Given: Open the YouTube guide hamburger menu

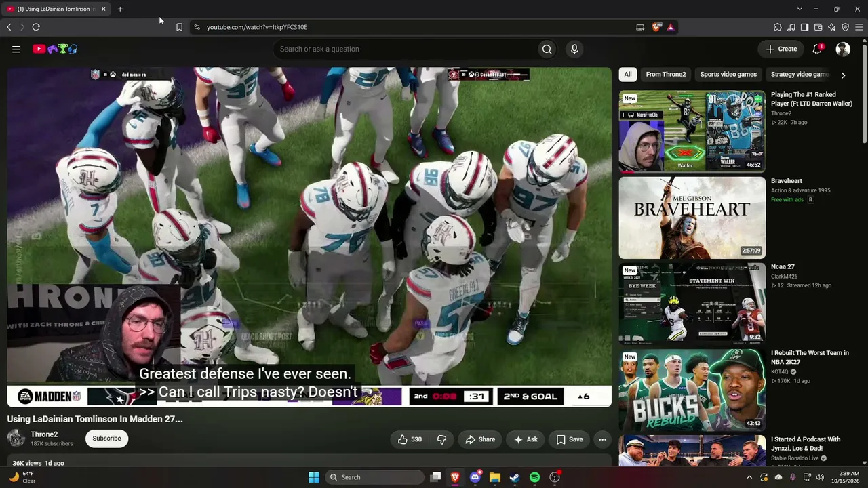Looking at the screenshot, I should [x=16, y=49].
